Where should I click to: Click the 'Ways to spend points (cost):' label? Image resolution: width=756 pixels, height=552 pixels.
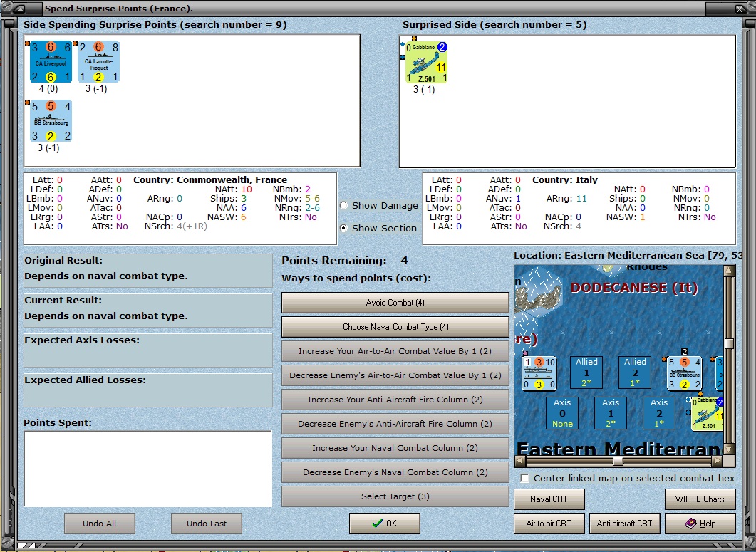356,278
